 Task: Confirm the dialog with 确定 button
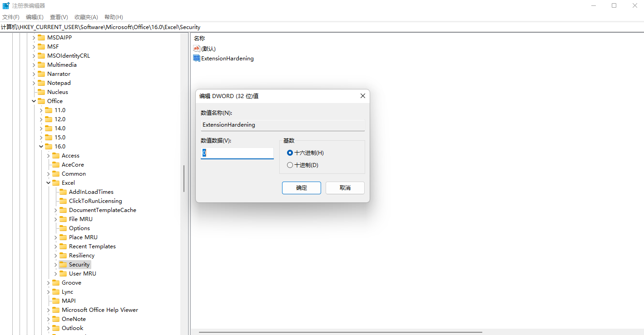tap(302, 188)
